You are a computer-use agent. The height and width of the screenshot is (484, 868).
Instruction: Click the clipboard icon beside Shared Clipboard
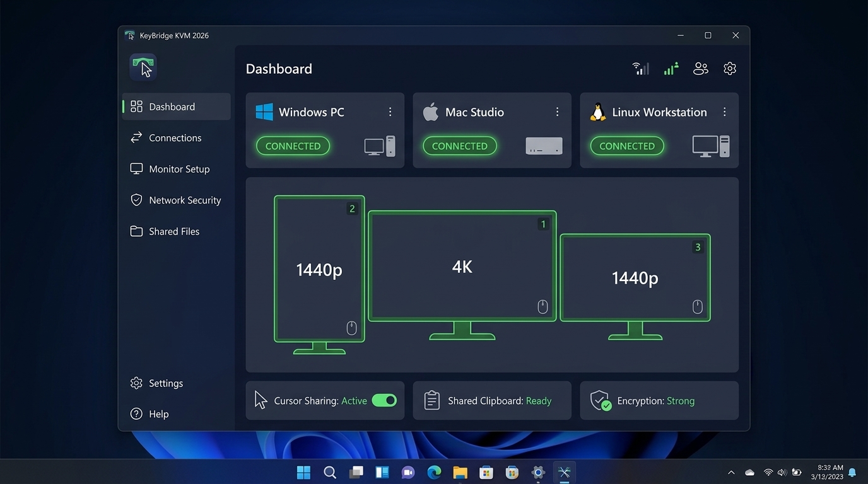[x=431, y=400]
